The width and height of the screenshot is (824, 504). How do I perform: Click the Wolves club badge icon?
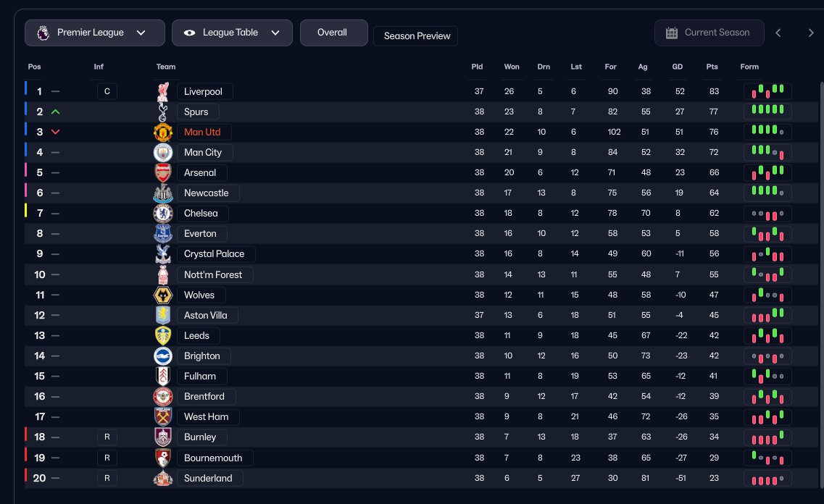(x=163, y=295)
